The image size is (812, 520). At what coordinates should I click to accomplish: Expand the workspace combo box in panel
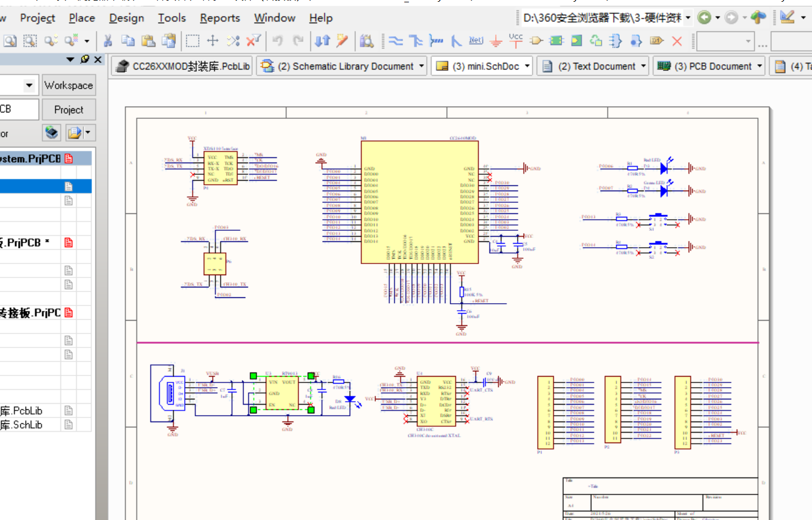(x=29, y=85)
